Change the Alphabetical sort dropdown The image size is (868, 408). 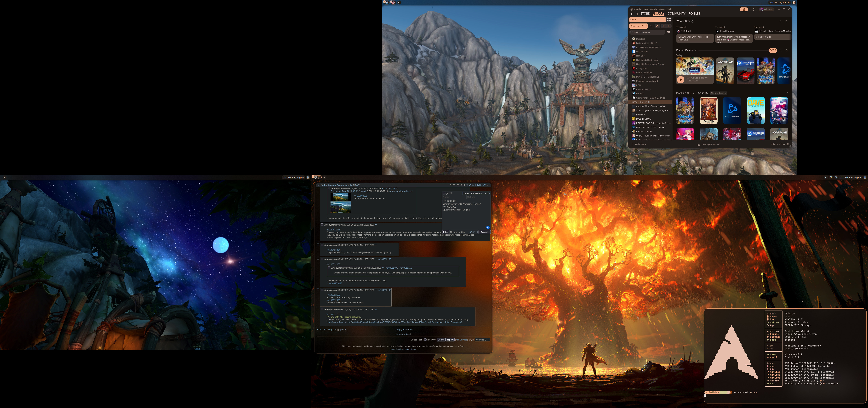pyautogui.click(x=718, y=93)
